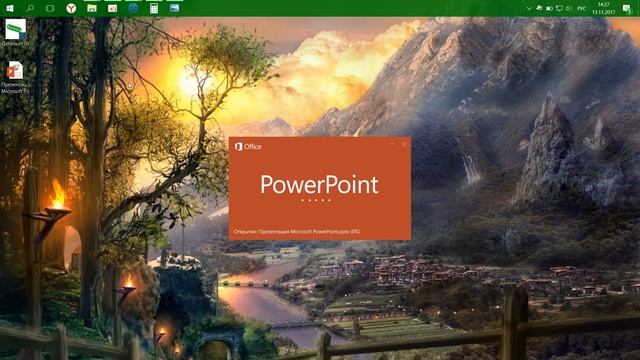Open the cloud sync tray icon
This screenshot has height=360, width=640.
coord(539,8)
